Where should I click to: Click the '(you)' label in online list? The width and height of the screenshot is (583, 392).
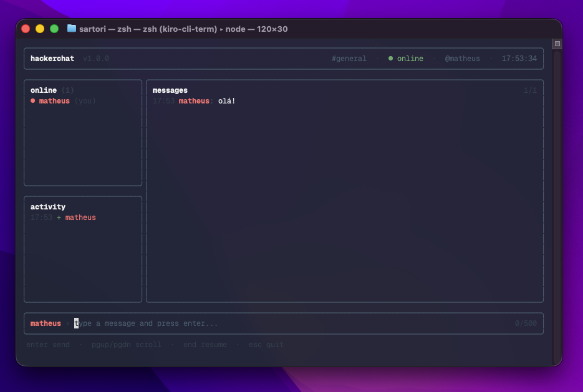pos(85,101)
